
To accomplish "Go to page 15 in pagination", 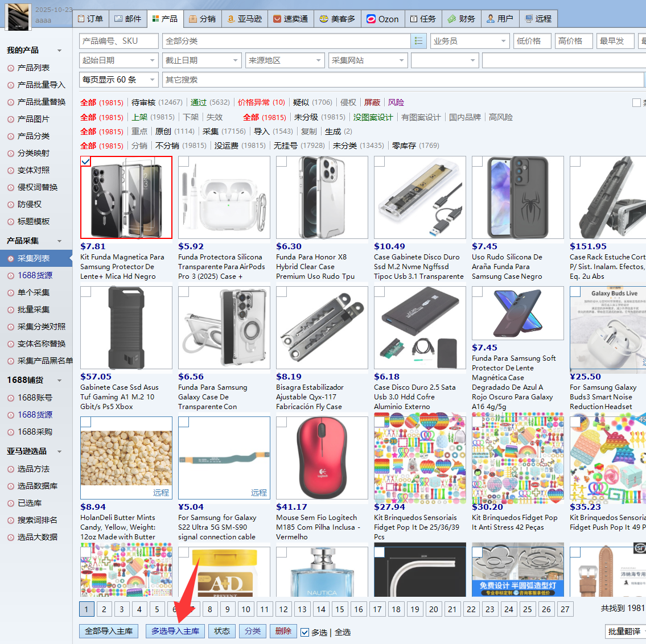I will tap(340, 609).
